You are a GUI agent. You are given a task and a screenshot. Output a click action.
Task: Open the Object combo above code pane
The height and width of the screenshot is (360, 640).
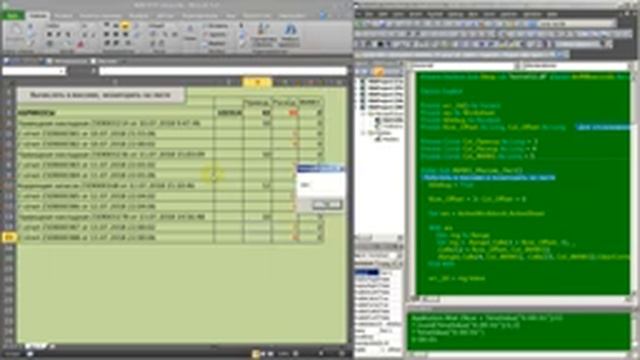(x=465, y=65)
